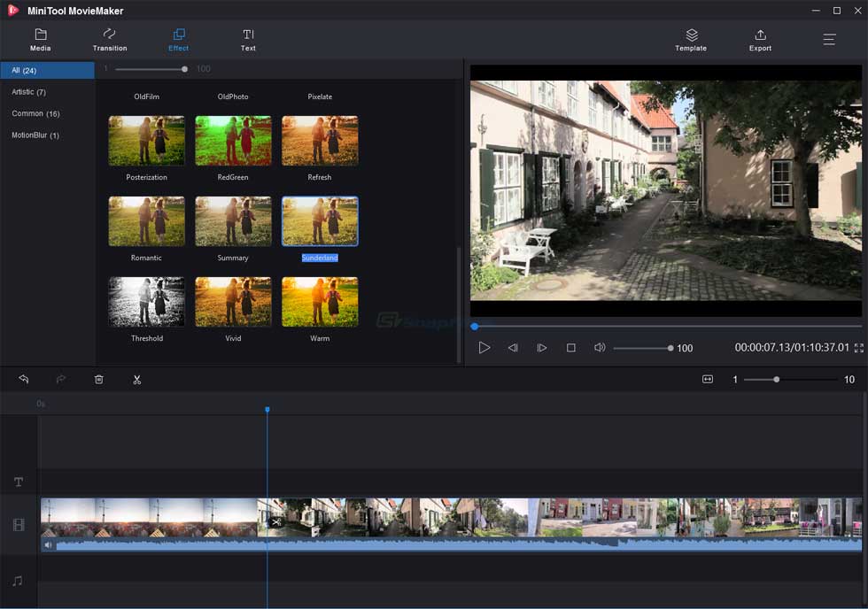This screenshot has height=609, width=868.
Task: Play the video preview
Action: tap(484, 348)
